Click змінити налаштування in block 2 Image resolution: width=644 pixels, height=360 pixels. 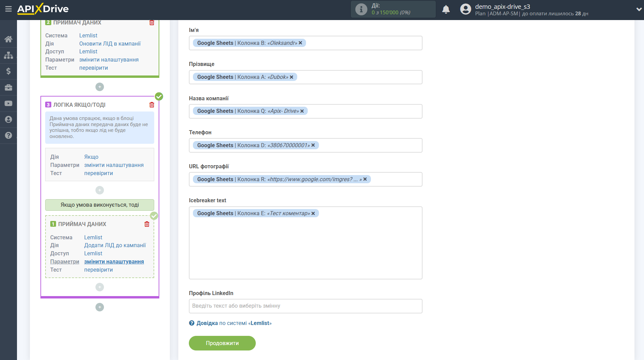click(x=109, y=59)
